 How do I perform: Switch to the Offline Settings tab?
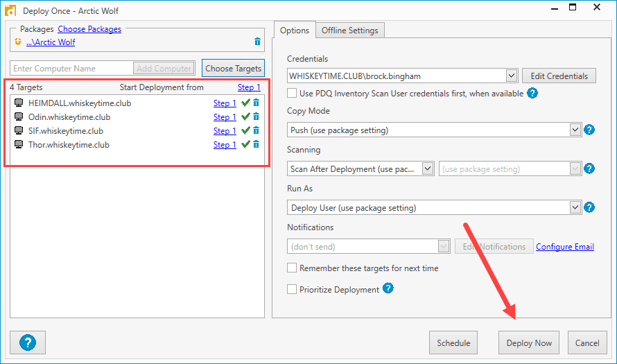pyautogui.click(x=350, y=31)
